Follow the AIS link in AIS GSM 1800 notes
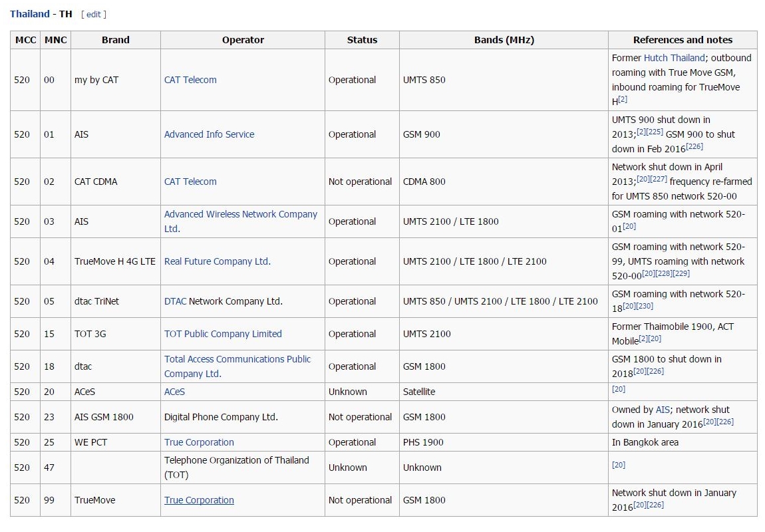765x532 pixels. coord(662,410)
